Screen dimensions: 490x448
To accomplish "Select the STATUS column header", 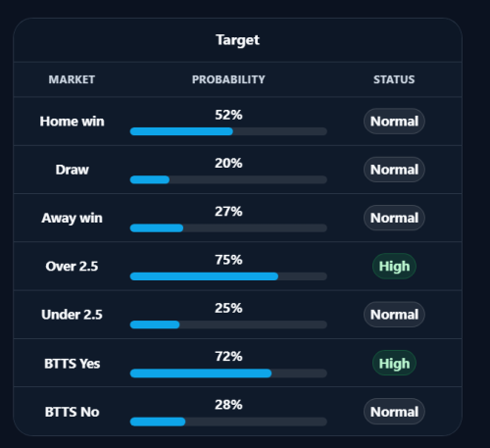I will 394,79.
